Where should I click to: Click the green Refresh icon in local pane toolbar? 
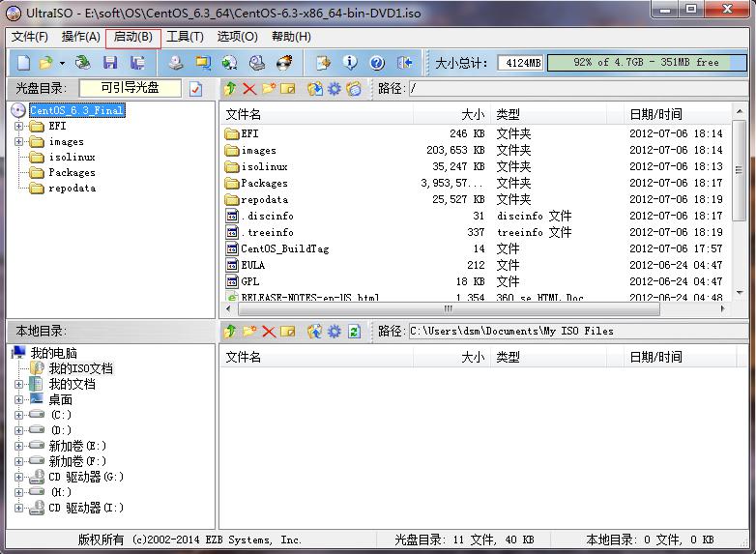(354, 332)
